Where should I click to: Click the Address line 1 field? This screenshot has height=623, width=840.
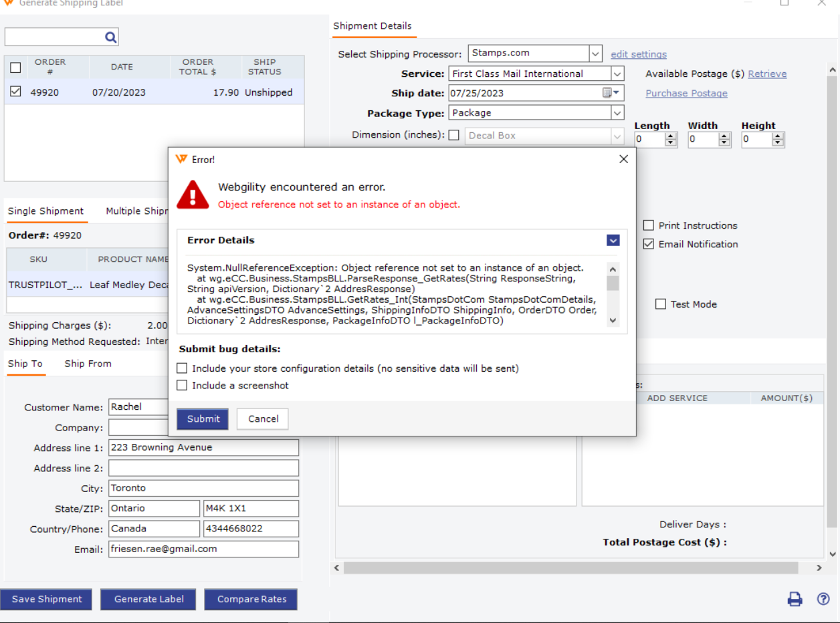point(203,448)
